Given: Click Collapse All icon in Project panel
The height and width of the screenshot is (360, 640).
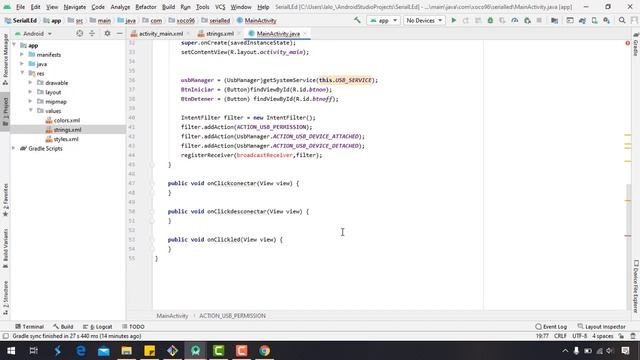Looking at the screenshot, I should pyautogui.click(x=92, y=33).
